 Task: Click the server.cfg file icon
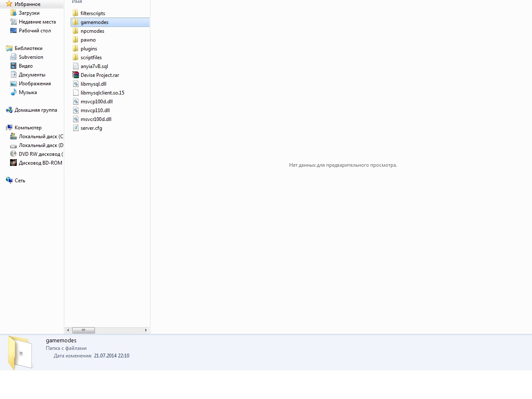click(x=76, y=128)
